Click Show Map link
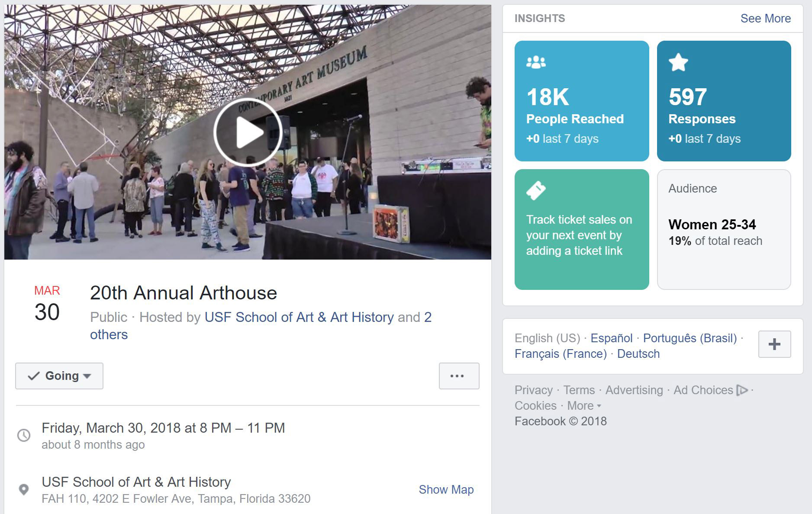 click(446, 489)
